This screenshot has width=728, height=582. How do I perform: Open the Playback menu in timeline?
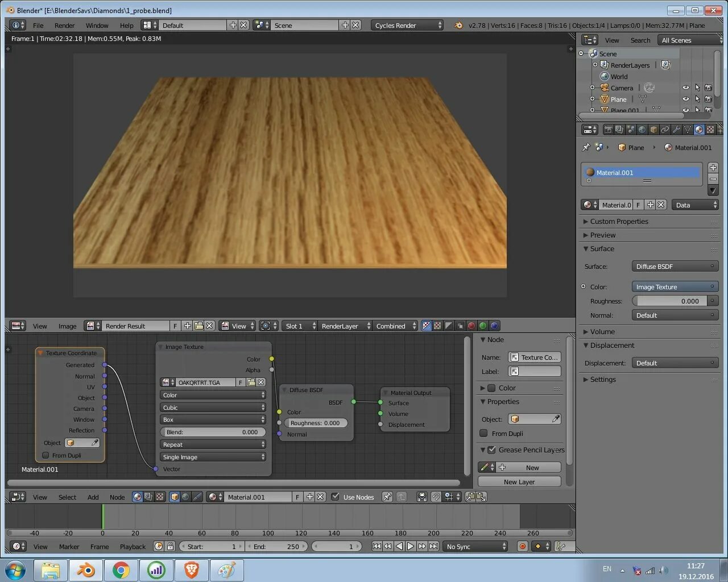coord(133,546)
